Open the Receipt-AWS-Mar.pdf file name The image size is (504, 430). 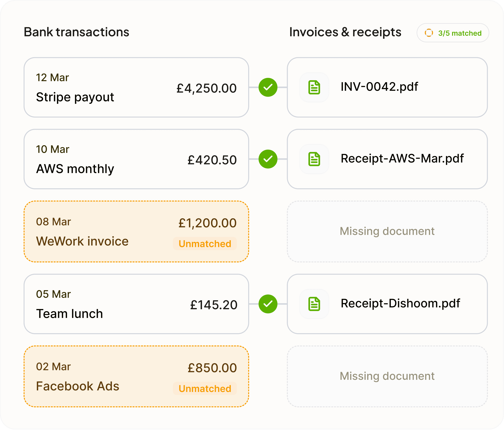pyautogui.click(x=402, y=159)
